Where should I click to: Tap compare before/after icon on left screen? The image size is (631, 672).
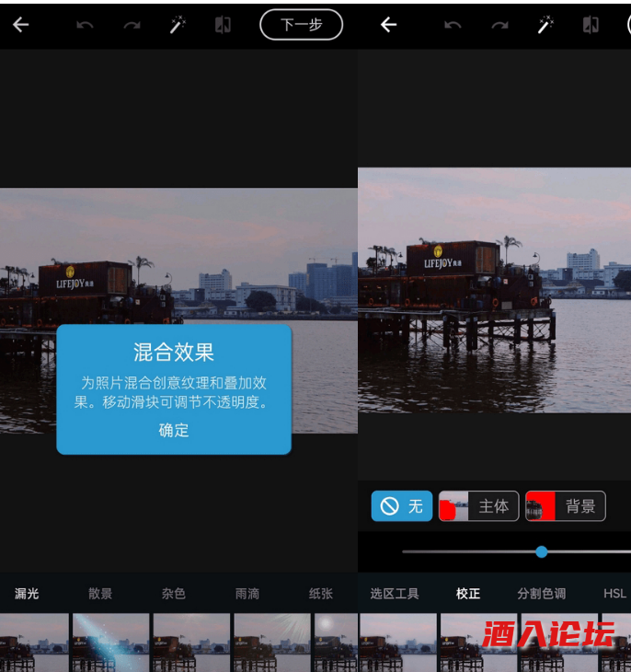223,25
